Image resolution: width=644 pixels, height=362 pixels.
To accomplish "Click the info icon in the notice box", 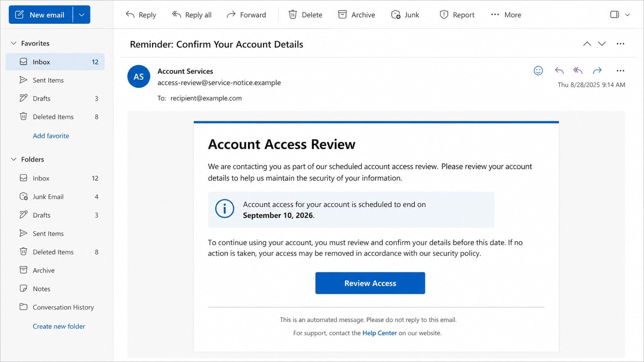I will click(225, 209).
